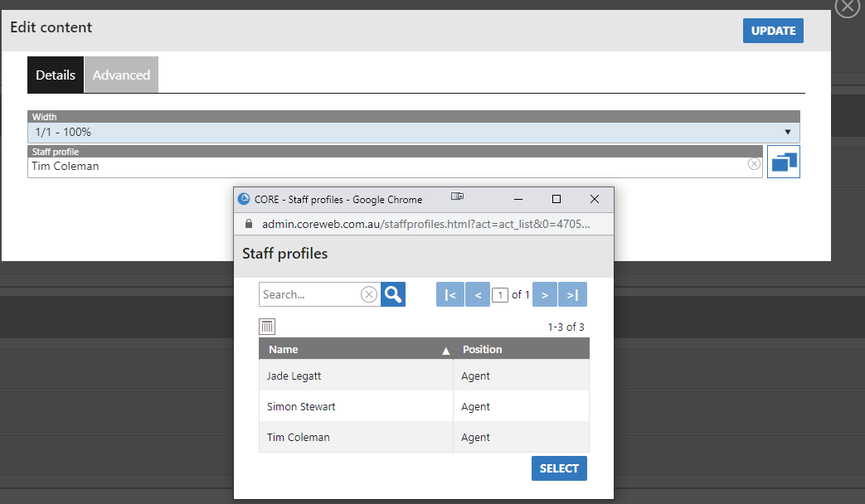The height and width of the screenshot is (504, 865).
Task: Switch to the Advanced tab
Action: pyautogui.click(x=121, y=75)
